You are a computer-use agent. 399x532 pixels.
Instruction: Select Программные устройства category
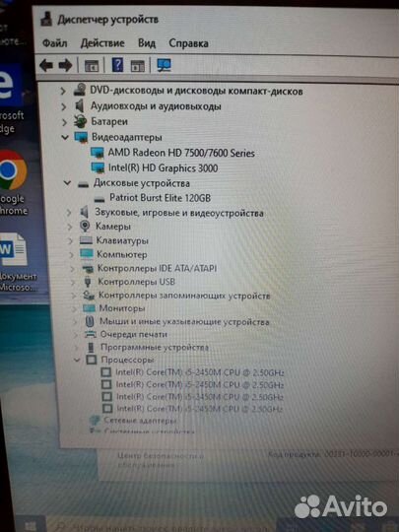[155, 347]
